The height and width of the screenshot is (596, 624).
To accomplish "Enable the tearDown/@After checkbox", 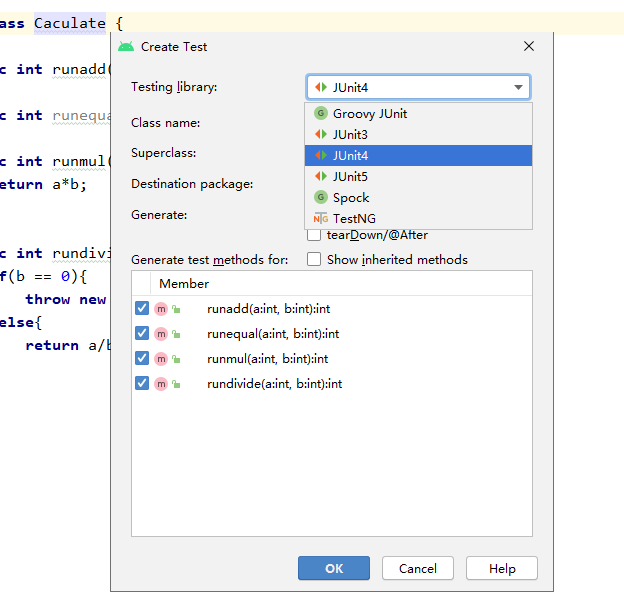I will 314,235.
